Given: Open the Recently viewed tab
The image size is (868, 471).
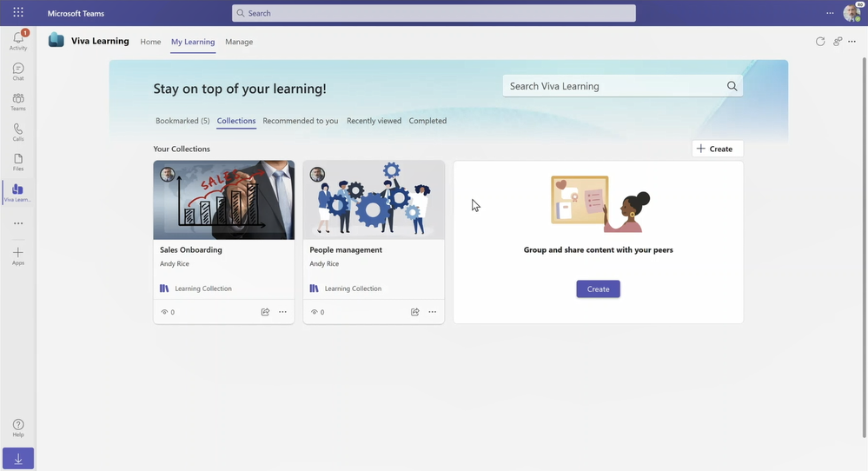Looking at the screenshot, I should coord(374,121).
